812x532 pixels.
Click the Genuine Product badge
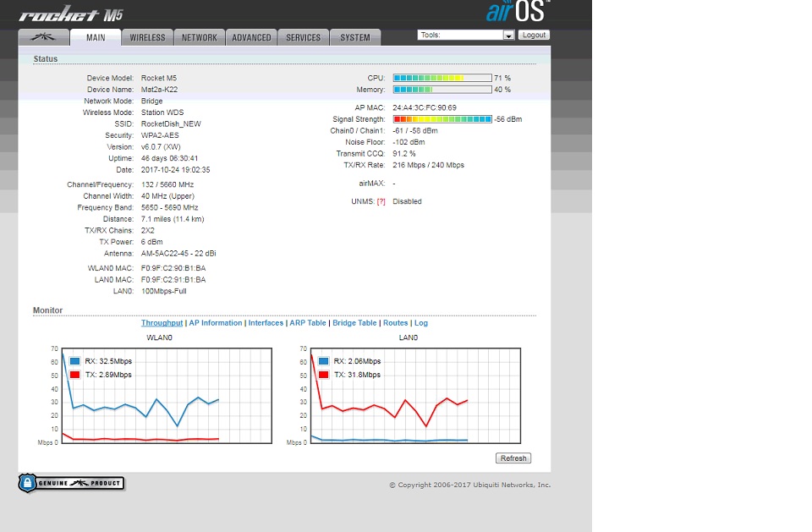[x=71, y=483]
